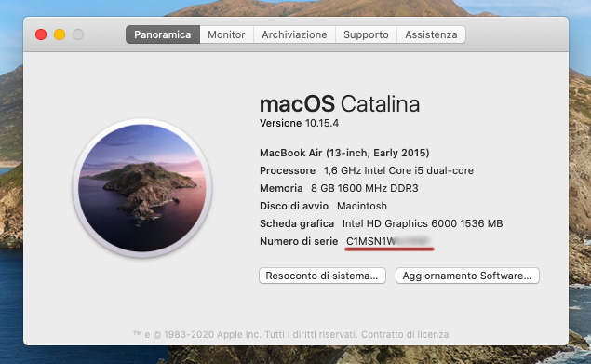Screen dimensions: 591x364
Task: Click the macOS Catalina title
Action: (x=340, y=104)
